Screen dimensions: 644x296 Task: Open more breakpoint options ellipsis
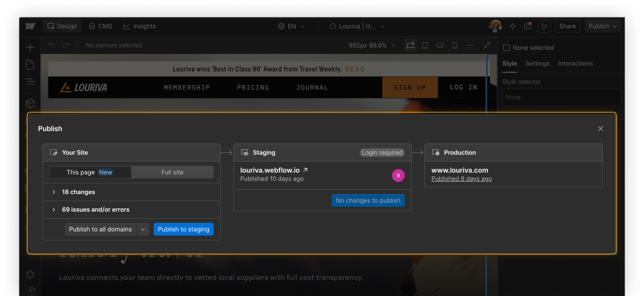pyautogui.click(x=470, y=45)
